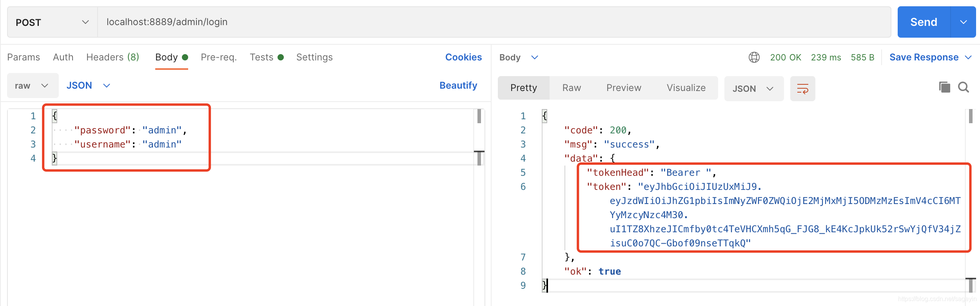
Task: Click the 239 ms response time
Action: click(826, 57)
